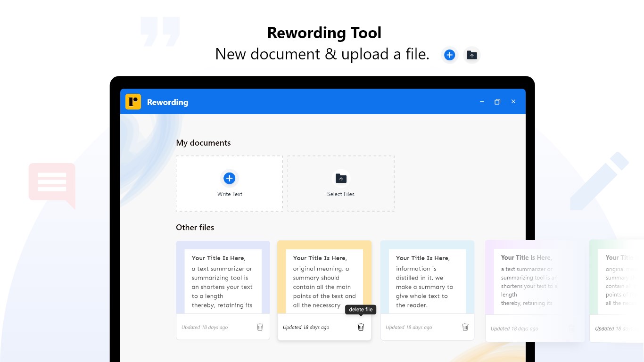644x362 pixels.
Task: Delete the file beginning 'information is distilled'
Action: [x=465, y=327]
